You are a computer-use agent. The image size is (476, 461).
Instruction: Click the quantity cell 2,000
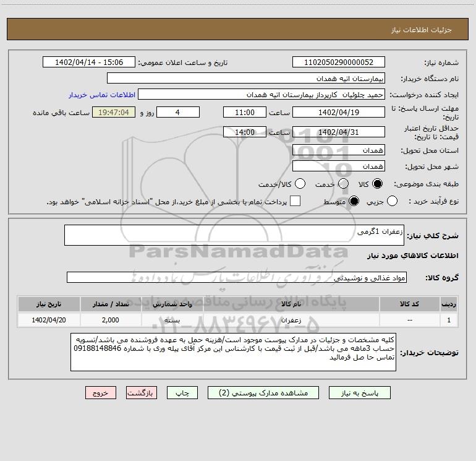111,321
